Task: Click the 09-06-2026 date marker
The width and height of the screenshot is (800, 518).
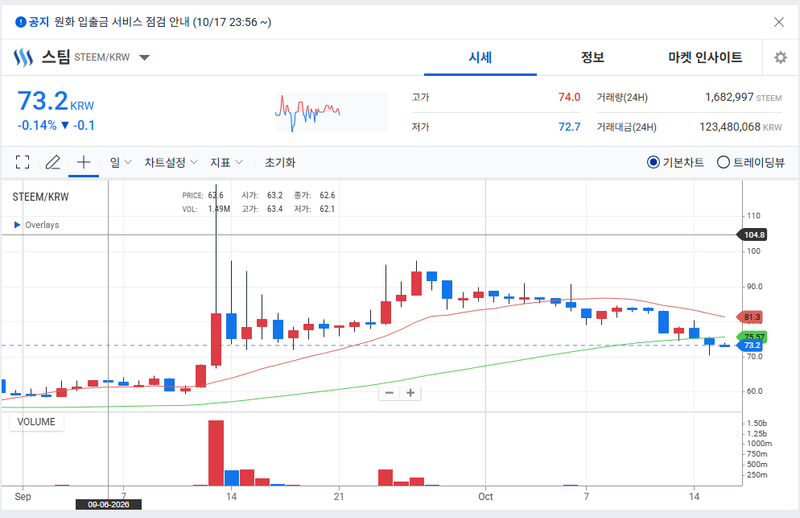Action: [109, 504]
